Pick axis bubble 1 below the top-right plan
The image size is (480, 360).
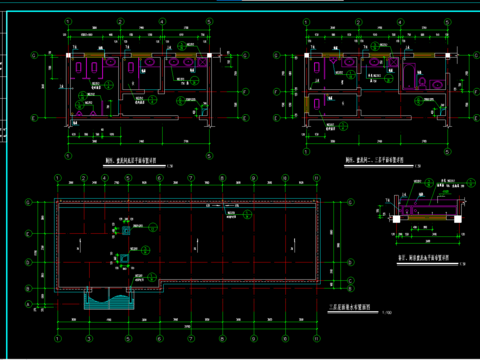coord(306,152)
